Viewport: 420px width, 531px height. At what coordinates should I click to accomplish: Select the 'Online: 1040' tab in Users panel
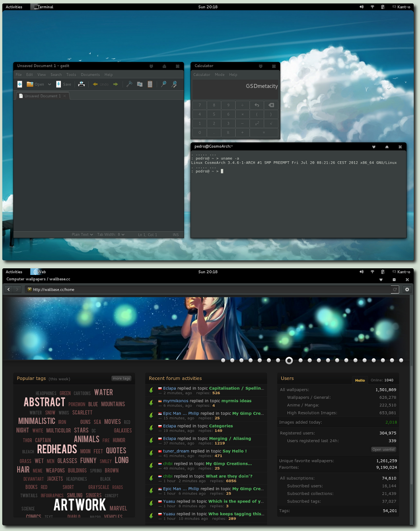(x=382, y=380)
